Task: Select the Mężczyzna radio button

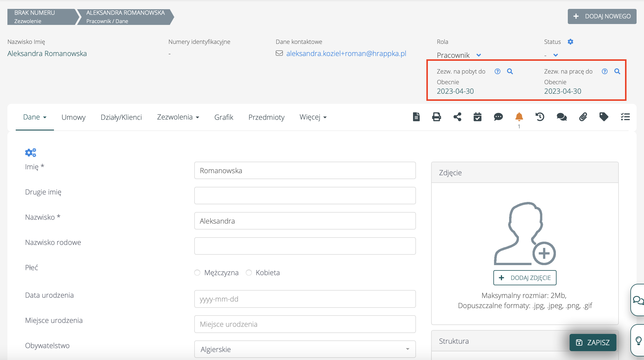Action: pos(197,273)
